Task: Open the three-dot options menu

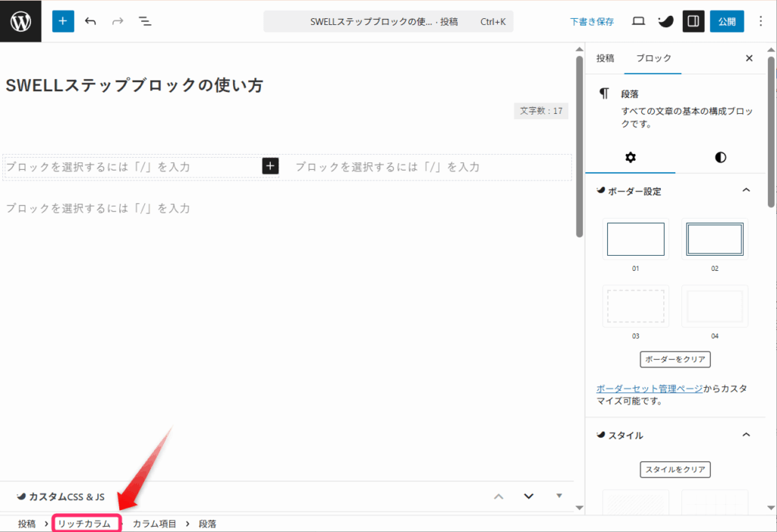Action: click(x=761, y=21)
